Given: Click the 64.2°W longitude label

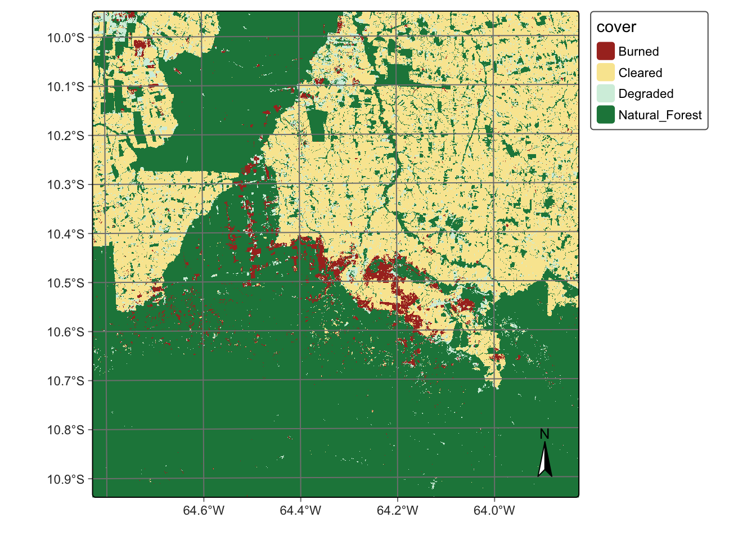Looking at the screenshot, I should pyautogui.click(x=397, y=511).
